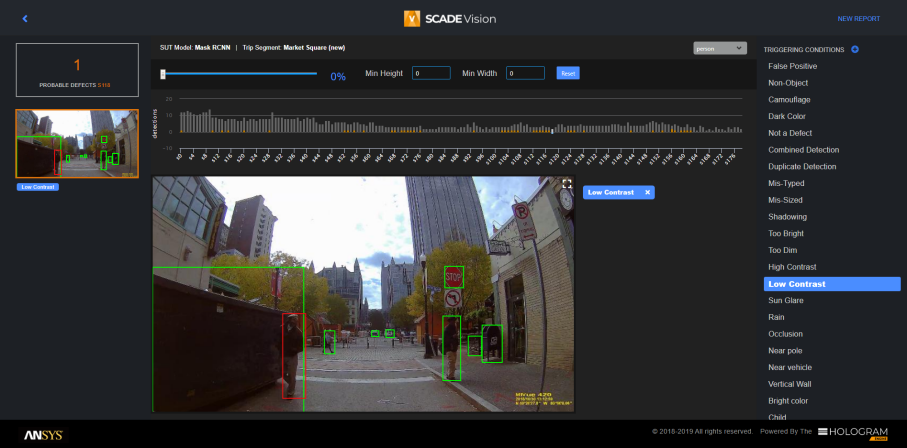Click the ANSYS logo in footer
This screenshot has height=448, width=907.
43,435
